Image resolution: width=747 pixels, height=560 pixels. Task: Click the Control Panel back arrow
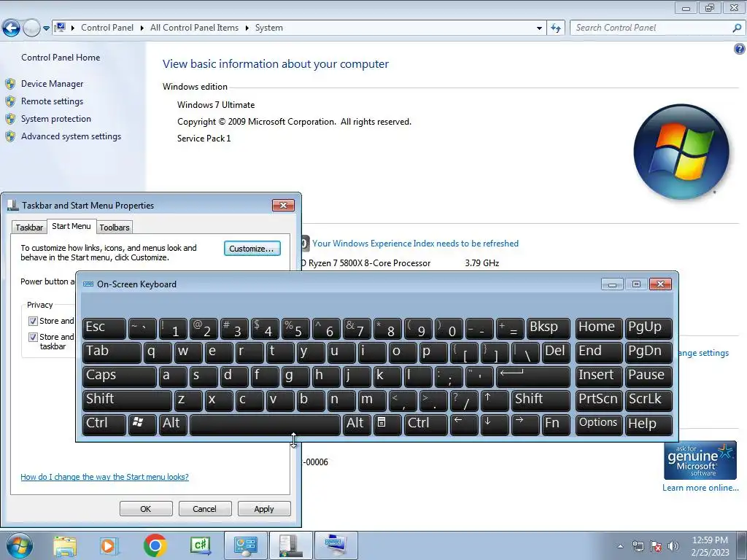point(12,28)
